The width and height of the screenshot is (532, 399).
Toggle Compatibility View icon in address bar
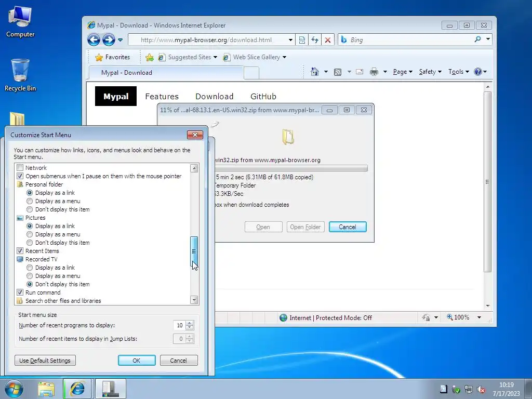coord(302,40)
